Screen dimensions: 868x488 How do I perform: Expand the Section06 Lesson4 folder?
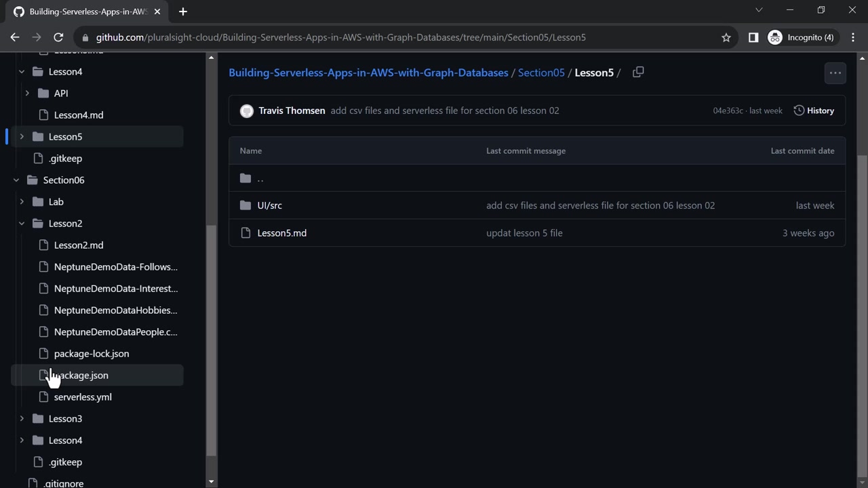click(x=22, y=441)
